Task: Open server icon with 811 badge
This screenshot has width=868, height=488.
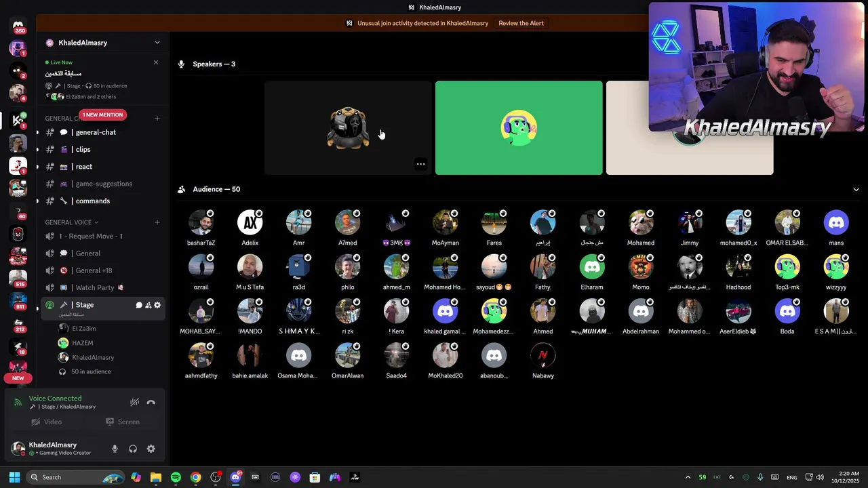Action: (x=18, y=302)
